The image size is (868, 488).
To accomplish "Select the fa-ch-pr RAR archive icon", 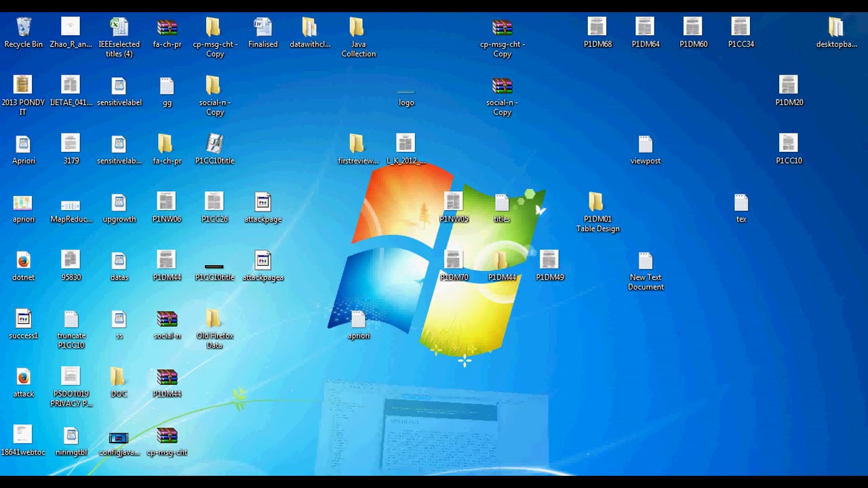I will tap(167, 28).
